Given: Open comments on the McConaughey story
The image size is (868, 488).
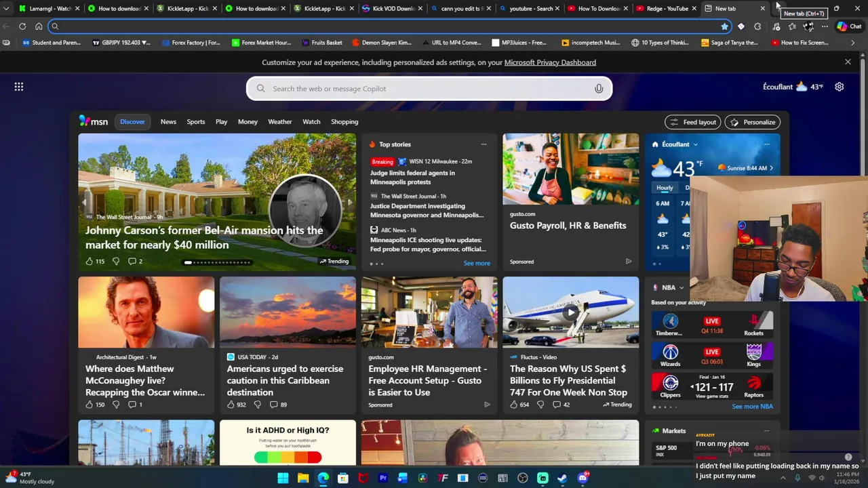Looking at the screenshot, I should (x=134, y=405).
